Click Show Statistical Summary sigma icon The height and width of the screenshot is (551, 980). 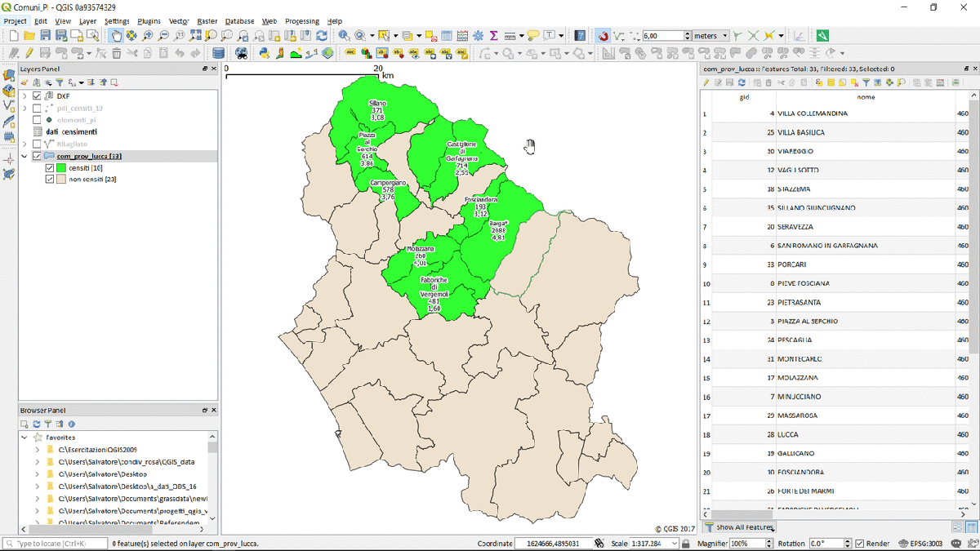click(493, 36)
